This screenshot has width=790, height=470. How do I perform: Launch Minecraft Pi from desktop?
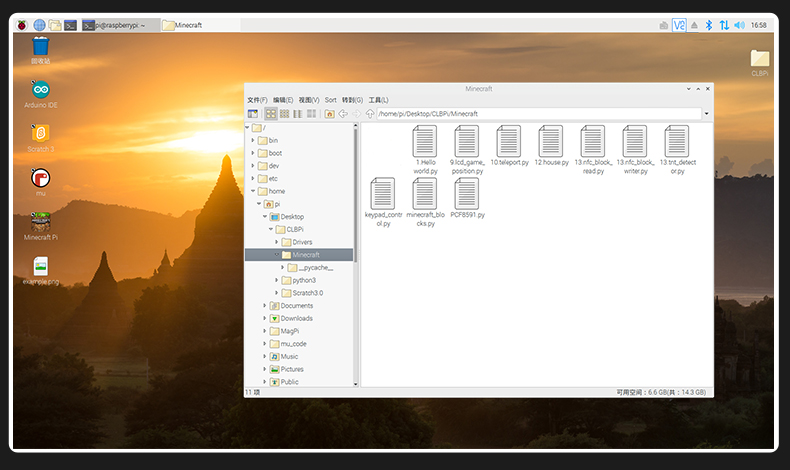pos(40,222)
